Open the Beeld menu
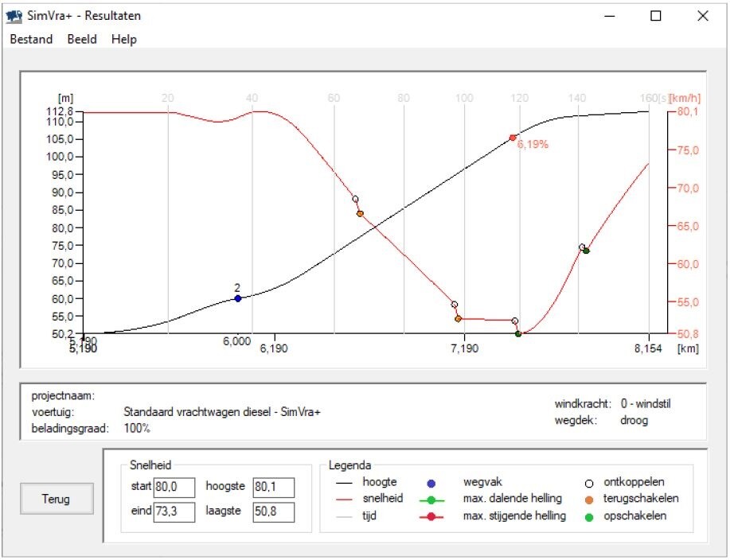Image resolution: width=730 pixels, height=560 pixels. coord(82,39)
